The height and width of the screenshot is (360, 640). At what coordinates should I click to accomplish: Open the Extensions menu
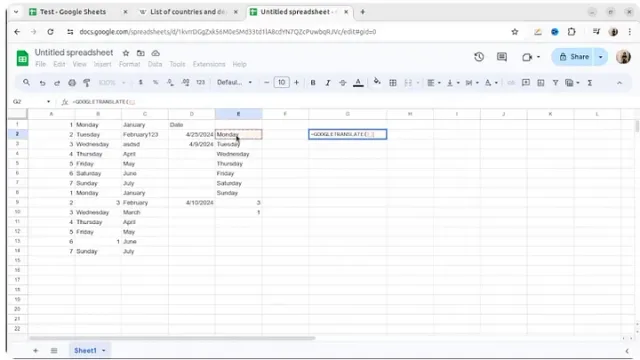click(x=209, y=64)
